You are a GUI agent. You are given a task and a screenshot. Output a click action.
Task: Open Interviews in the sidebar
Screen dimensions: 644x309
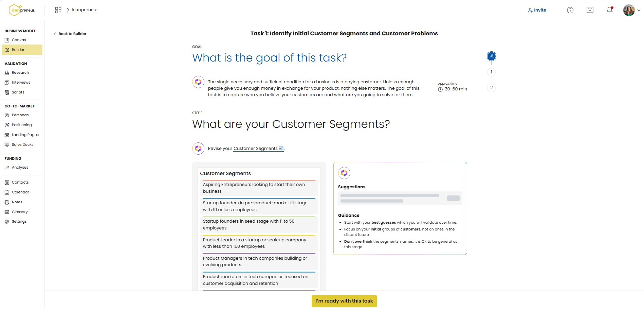(x=21, y=83)
